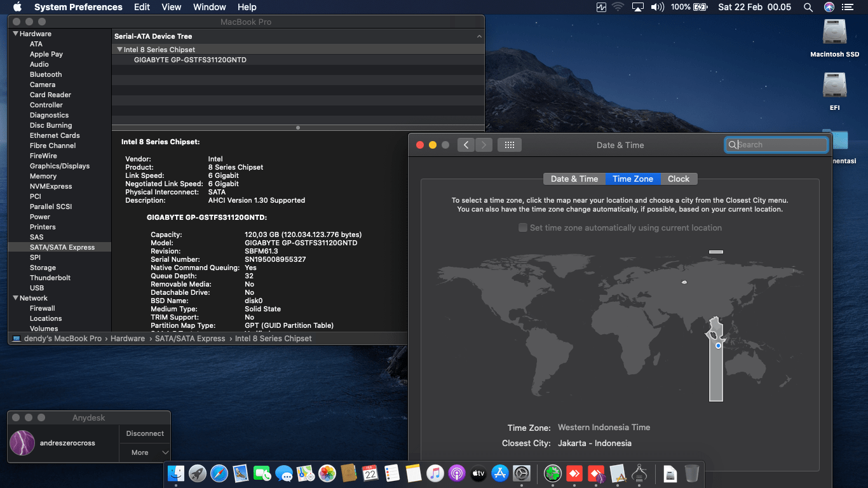Select Graphics/Displays in sidebar
This screenshot has height=488, width=868.
tap(60, 166)
